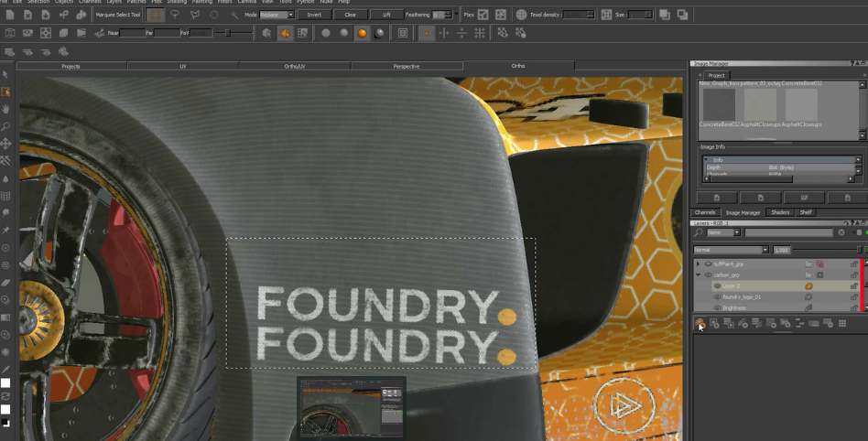868x441 pixels.
Task: Toggle lock on Layer 2
Action: point(853,286)
